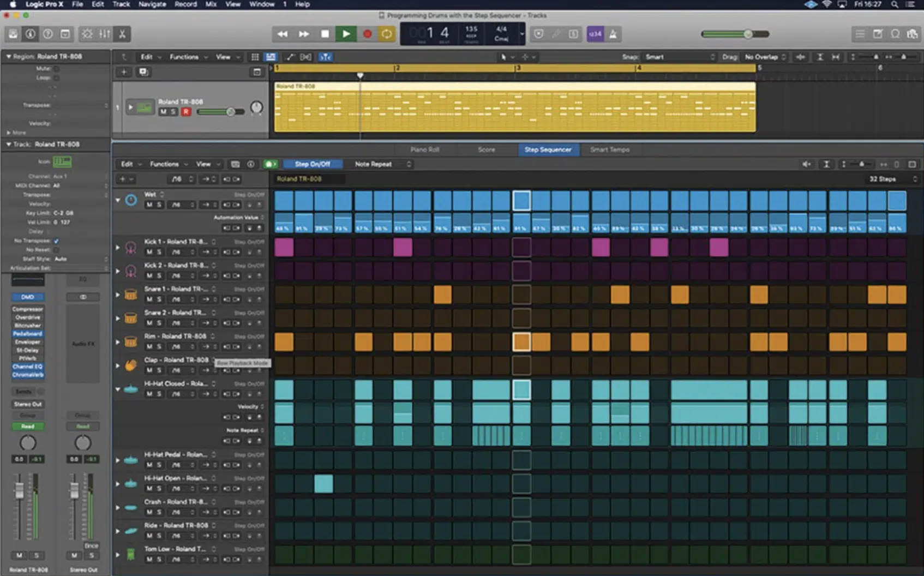The width and height of the screenshot is (924, 576).
Task: Toggle the purple count-in button
Action: [x=595, y=34]
